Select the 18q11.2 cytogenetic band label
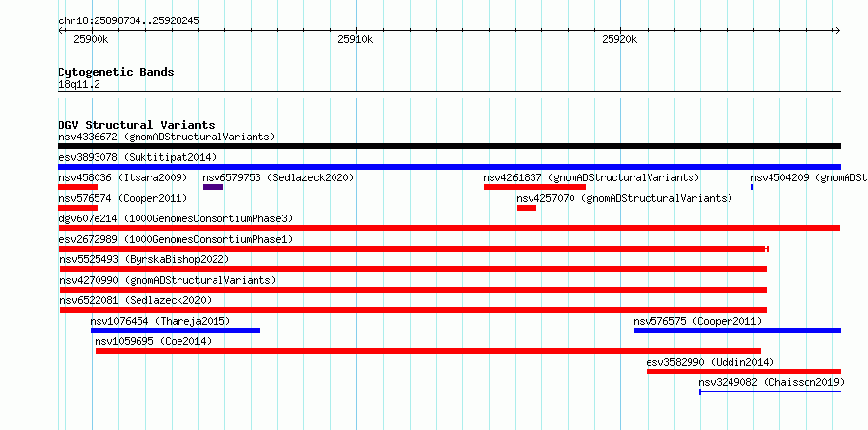The height and width of the screenshot is (430, 868). (x=79, y=85)
